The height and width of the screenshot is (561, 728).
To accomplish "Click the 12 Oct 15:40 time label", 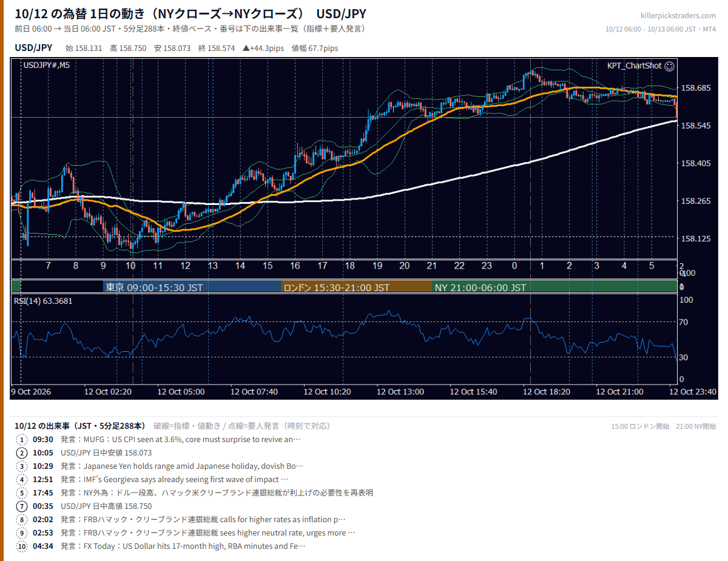I will (473, 392).
